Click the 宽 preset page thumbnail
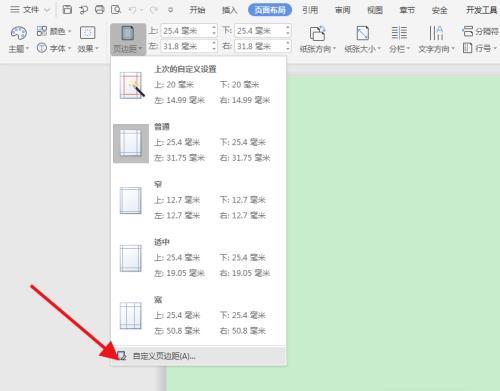 (x=131, y=316)
